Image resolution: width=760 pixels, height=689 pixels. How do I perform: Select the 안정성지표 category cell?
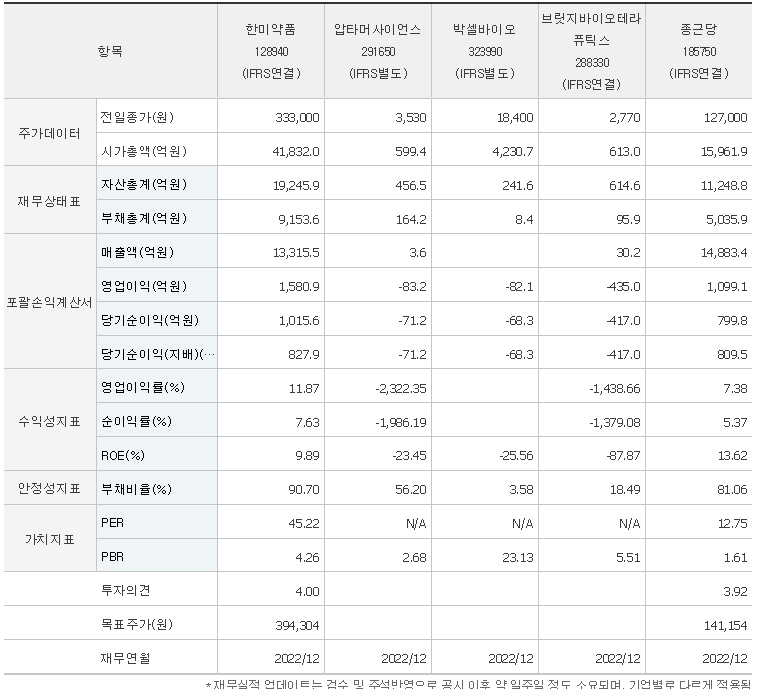[49, 488]
